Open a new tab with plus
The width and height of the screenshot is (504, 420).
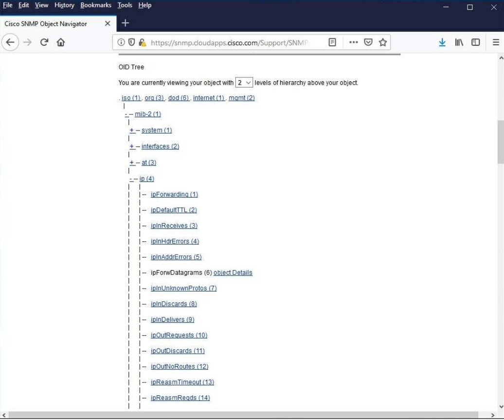(126, 23)
